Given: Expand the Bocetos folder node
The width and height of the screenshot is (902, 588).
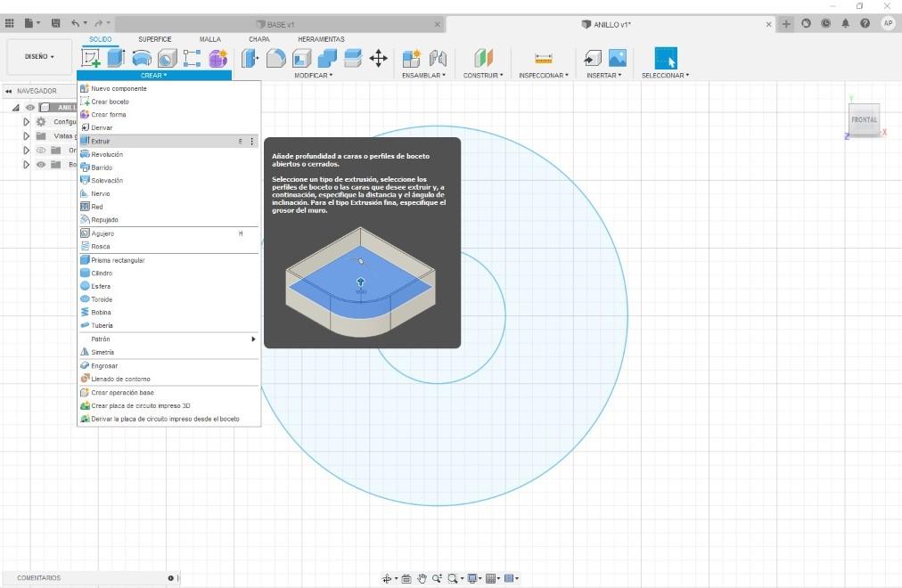Looking at the screenshot, I should (x=26, y=165).
